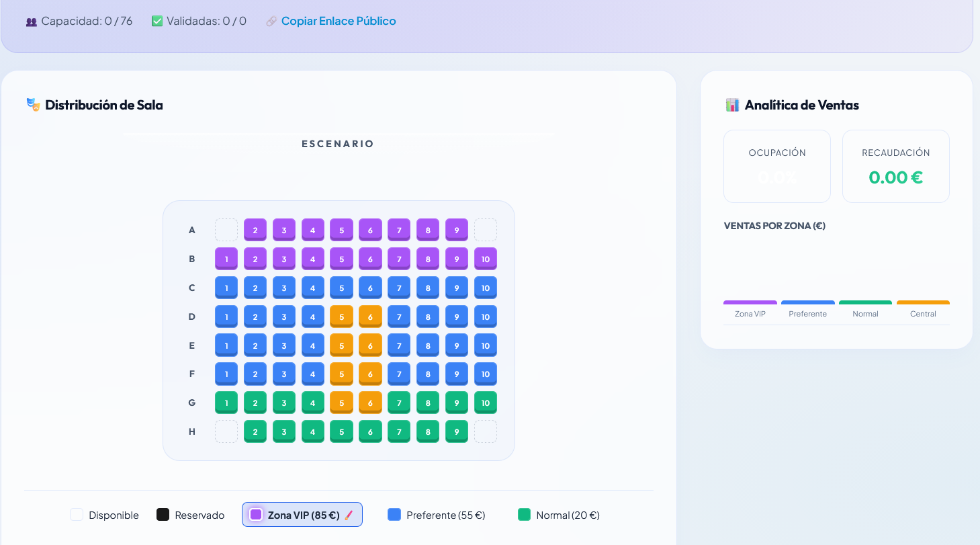Click the "Preferente" label under the sales chart
Image resolution: width=980 pixels, height=545 pixels.
[808, 314]
